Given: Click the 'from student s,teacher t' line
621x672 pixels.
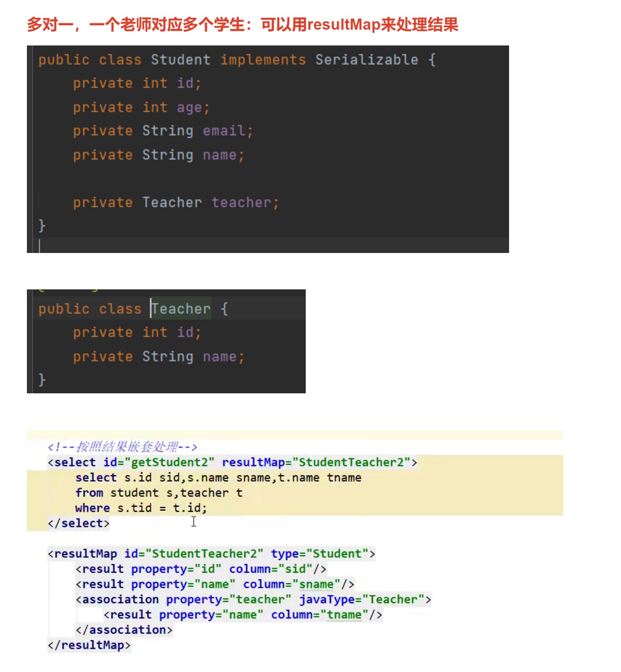Looking at the screenshot, I should tap(159, 493).
